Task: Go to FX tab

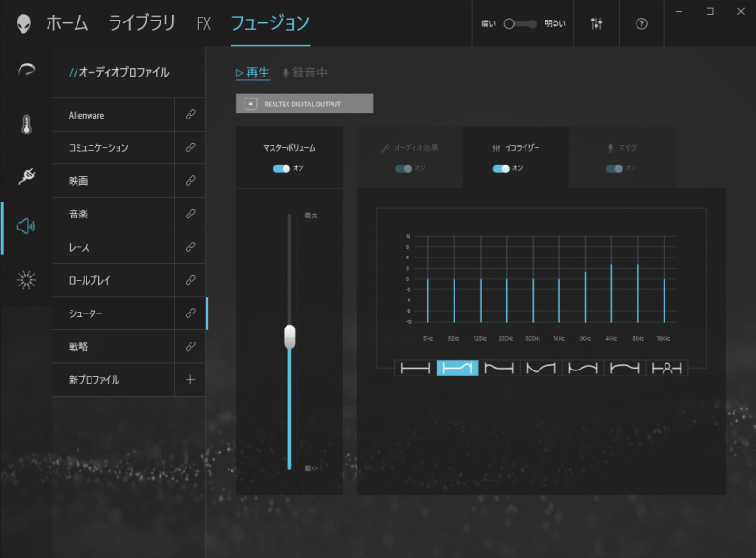Action: pos(203,23)
